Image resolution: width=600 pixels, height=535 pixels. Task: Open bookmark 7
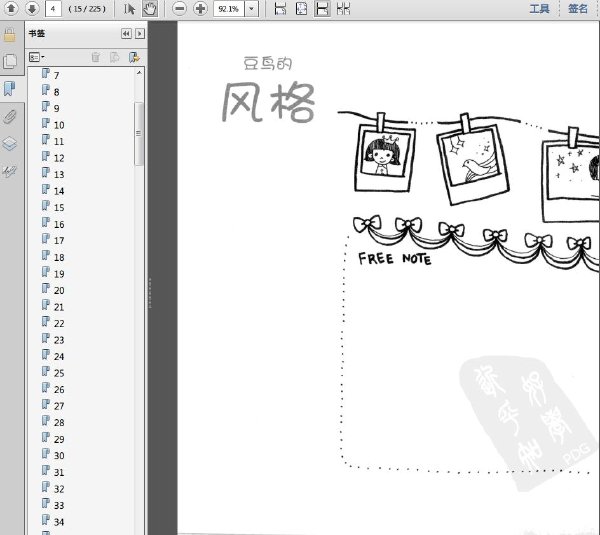pyautogui.click(x=56, y=75)
